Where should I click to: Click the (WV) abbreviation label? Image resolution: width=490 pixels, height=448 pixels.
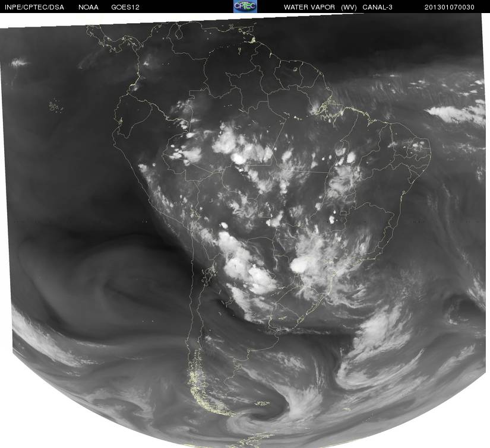point(349,7)
